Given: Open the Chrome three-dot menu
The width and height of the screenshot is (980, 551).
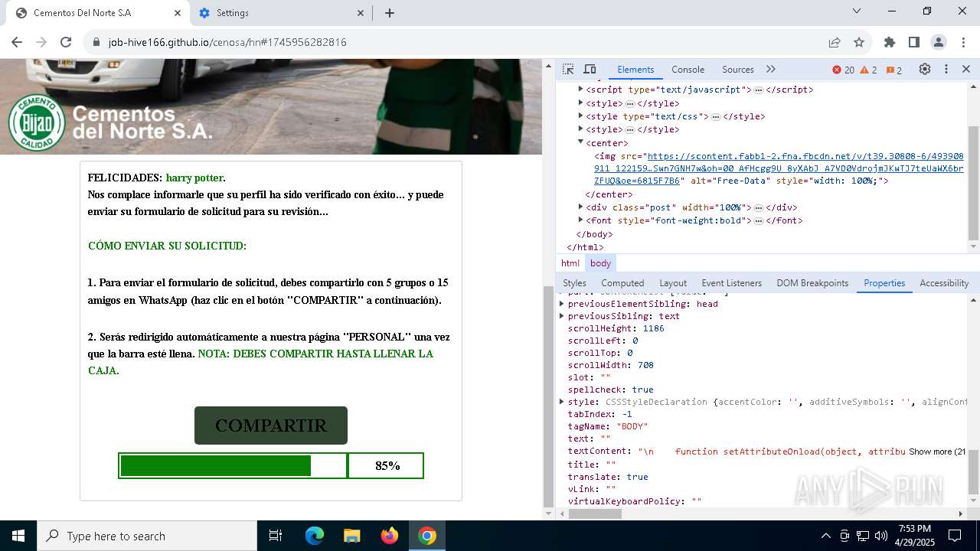Looking at the screenshot, I should (x=962, y=42).
